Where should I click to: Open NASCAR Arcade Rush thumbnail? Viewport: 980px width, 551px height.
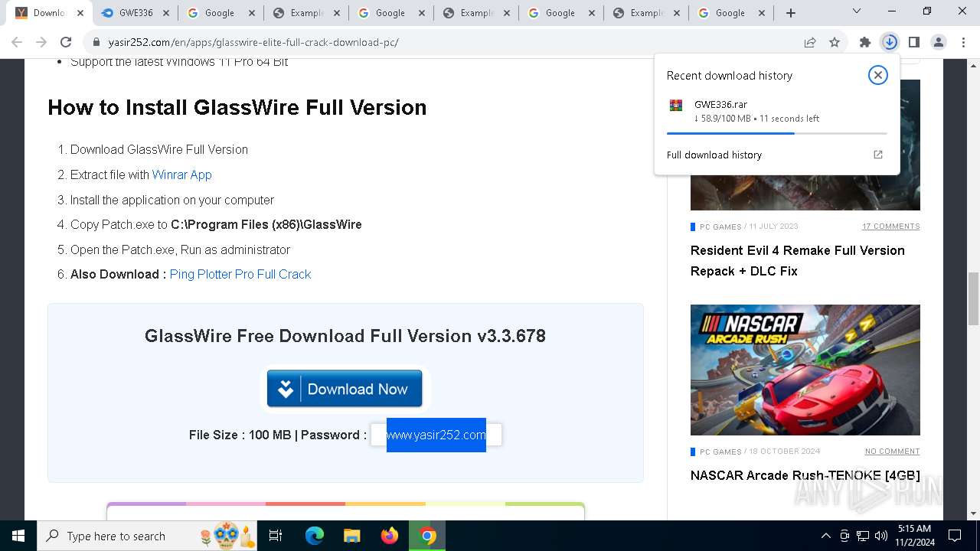click(x=805, y=370)
